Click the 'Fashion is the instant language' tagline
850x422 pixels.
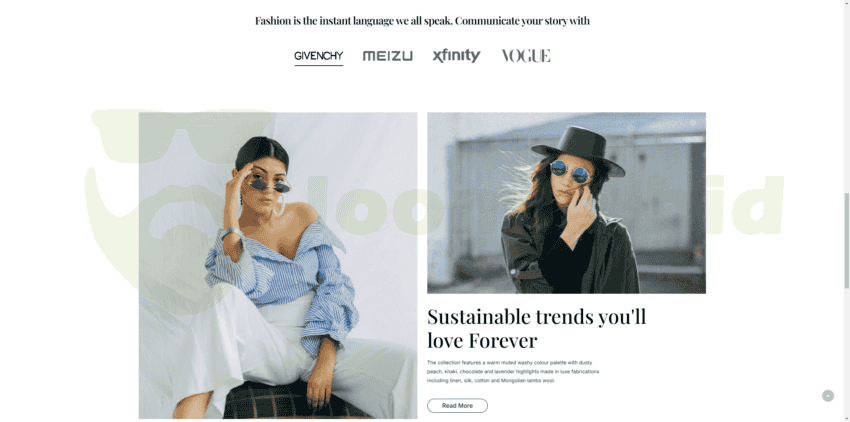click(x=422, y=21)
